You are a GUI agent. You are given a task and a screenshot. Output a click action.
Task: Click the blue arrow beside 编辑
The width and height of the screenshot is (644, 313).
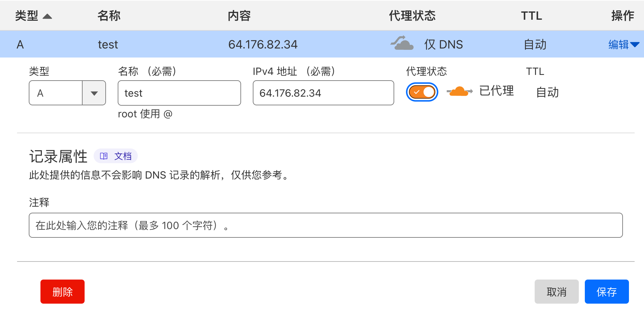(x=635, y=44)
